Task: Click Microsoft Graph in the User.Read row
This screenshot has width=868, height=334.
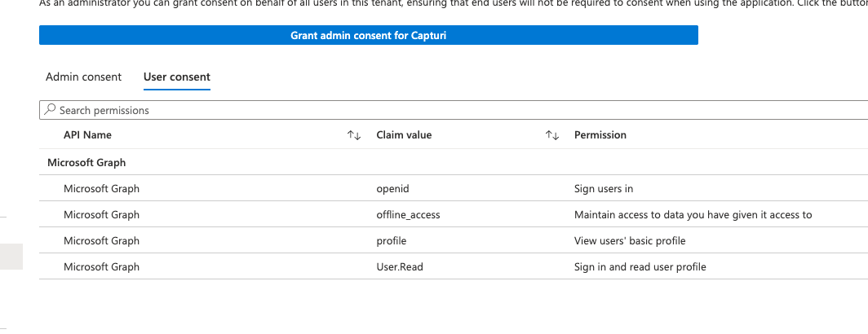Action: coord(101,266)
